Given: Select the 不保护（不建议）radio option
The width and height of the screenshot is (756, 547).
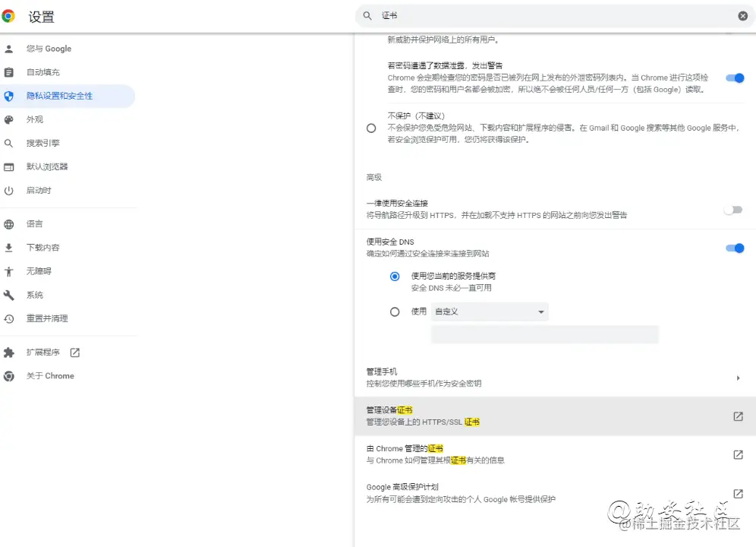Looking at the screenshot, I should coord(371,128).
